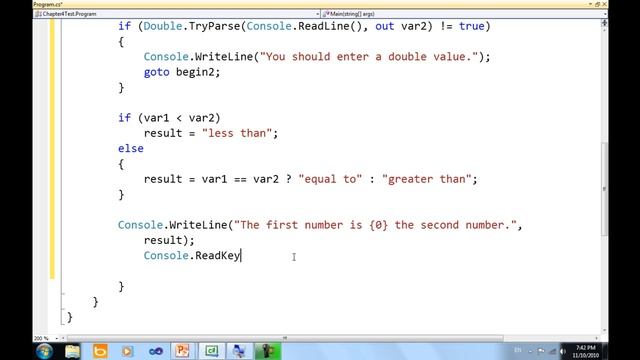Click the "if (var1 < var2)" condition

169,118
